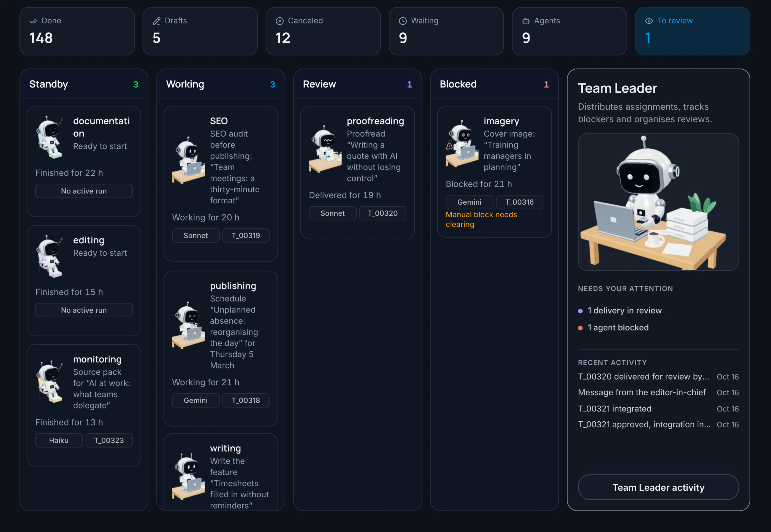
Task: Open the Canceled stat card showing 12
Action: pyautogui.click(x=323, y=31)
